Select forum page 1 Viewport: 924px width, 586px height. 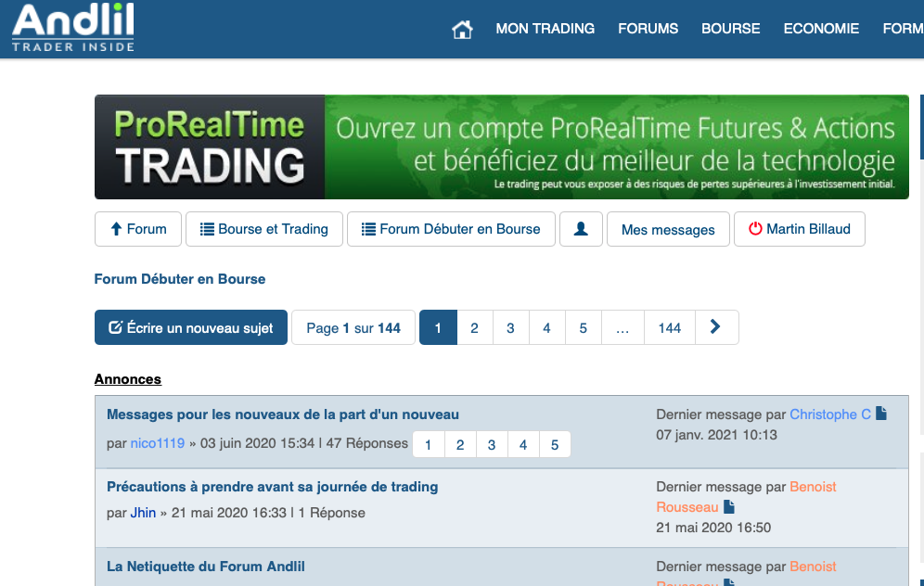tap(438, 327)
